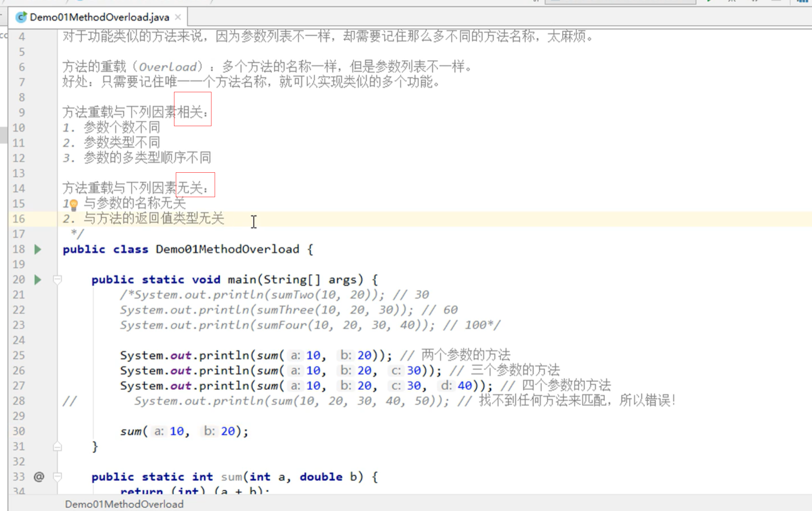This screenshot has height=511, width=812.
Task: Close the Demo01MethodOverload.java tab
Action: coord(178,17)
